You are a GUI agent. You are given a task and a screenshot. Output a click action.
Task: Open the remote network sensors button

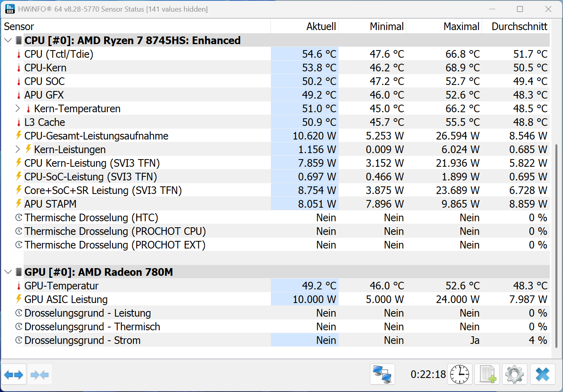[382, 375]
